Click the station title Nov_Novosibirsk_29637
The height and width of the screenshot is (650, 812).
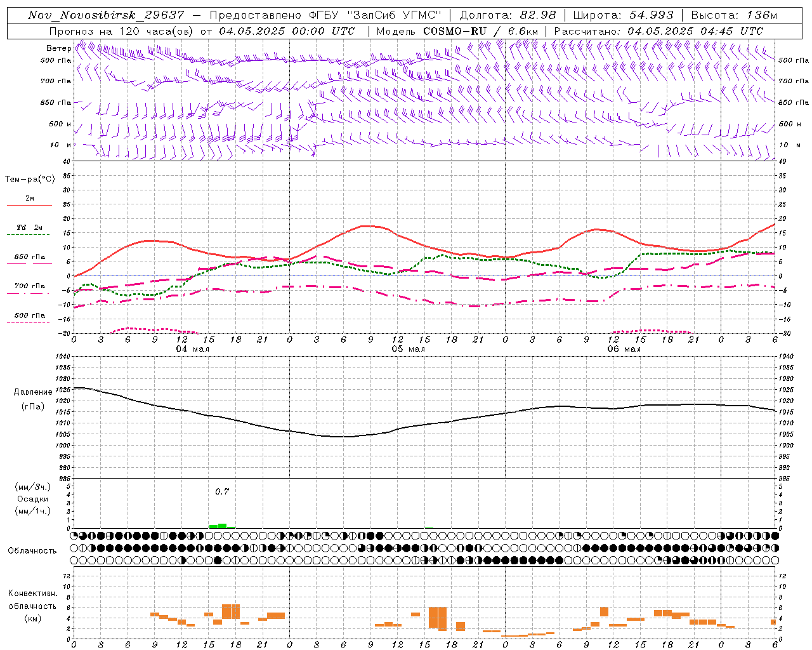(x=107, y=15)
